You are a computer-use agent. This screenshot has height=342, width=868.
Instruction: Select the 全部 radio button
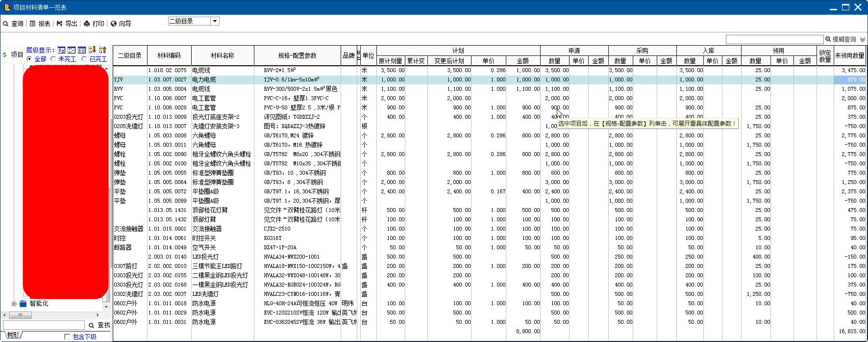(29, 59)
